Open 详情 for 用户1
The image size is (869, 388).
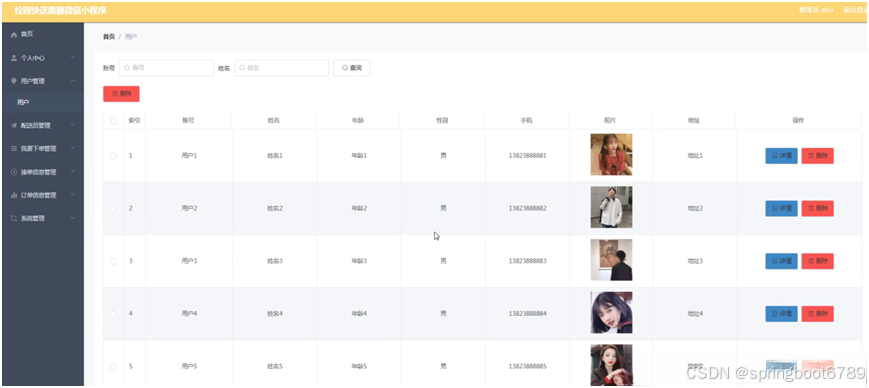click(781, 156)
